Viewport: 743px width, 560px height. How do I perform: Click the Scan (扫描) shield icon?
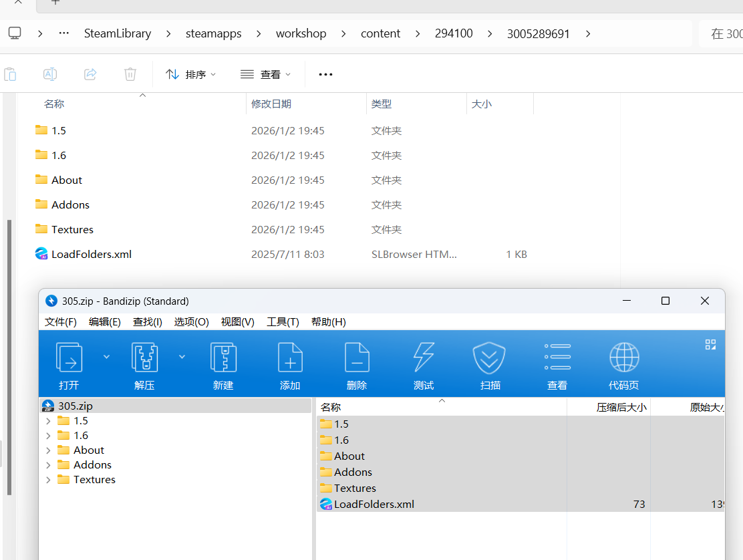click(x=490, y=358)
